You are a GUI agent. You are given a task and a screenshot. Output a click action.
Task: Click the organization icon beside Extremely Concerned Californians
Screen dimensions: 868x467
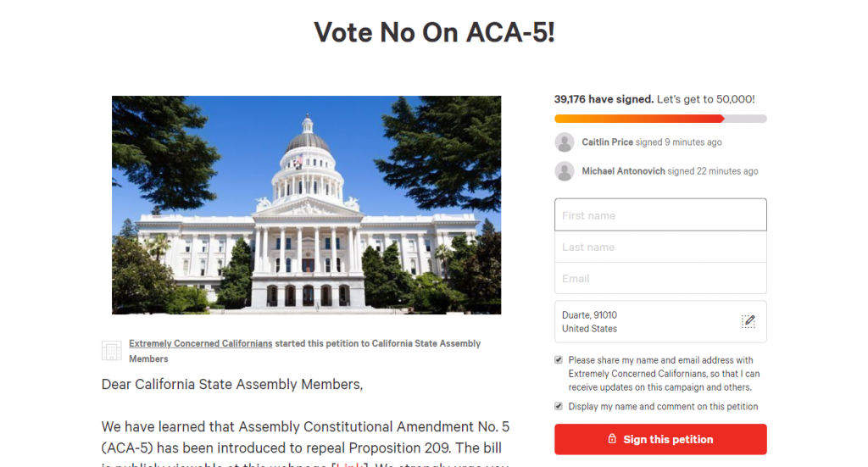[x=111, y=351]
